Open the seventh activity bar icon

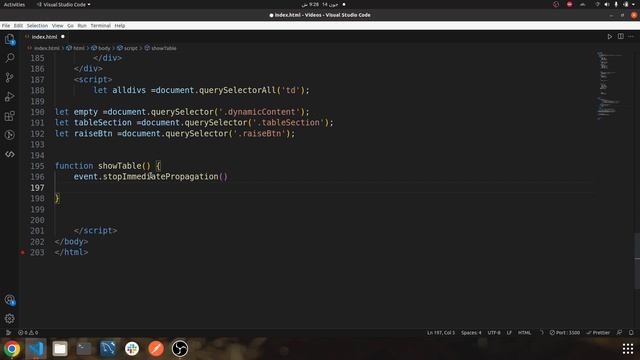click(x=10, y=154)
